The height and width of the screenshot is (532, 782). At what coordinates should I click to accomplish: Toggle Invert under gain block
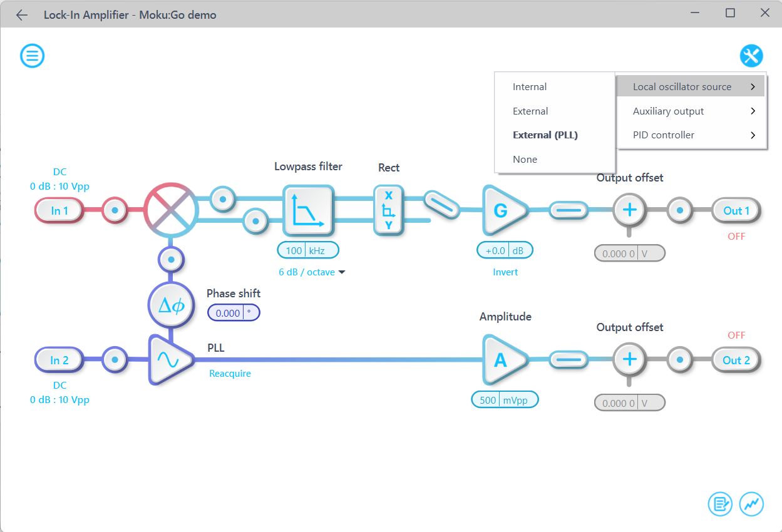[505, 272]
